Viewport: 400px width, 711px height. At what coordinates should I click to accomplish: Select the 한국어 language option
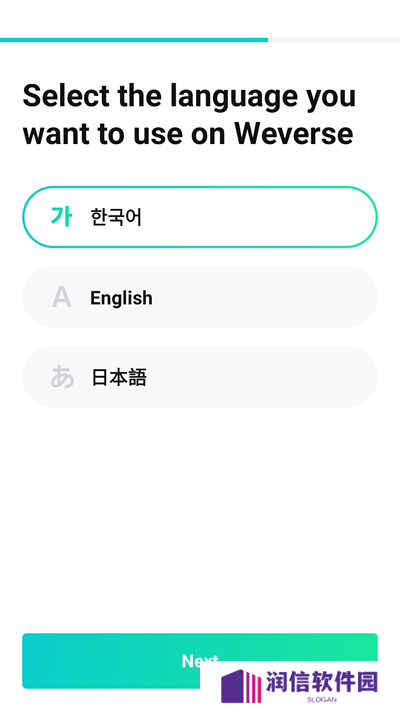tap(200, 217)
